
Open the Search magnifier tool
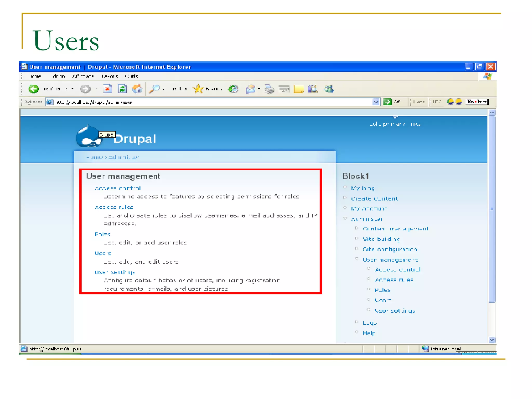pyautogui.click(x=154, y=89)
